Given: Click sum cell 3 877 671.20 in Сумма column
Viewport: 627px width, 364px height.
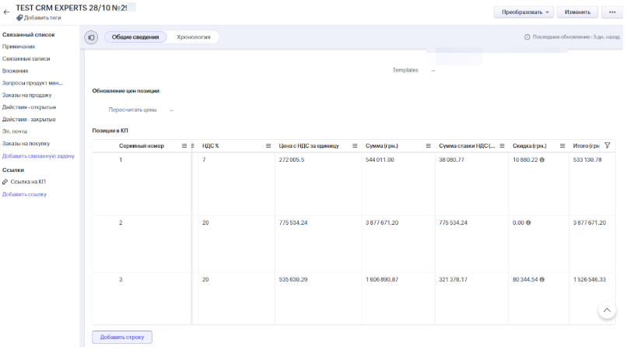Looking at the screenshot, I should (382, 222).
